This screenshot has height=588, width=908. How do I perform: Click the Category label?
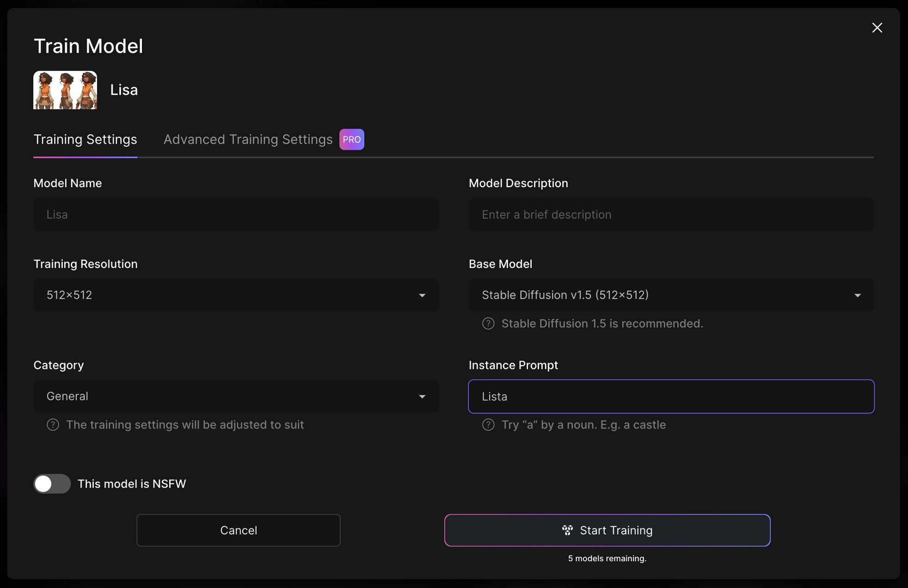[x=59, y=365]
